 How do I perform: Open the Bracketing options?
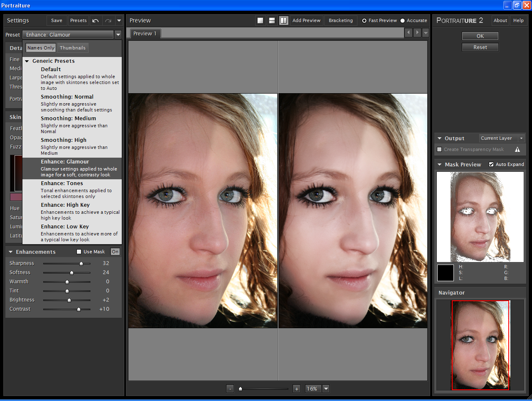click(340, 20)
